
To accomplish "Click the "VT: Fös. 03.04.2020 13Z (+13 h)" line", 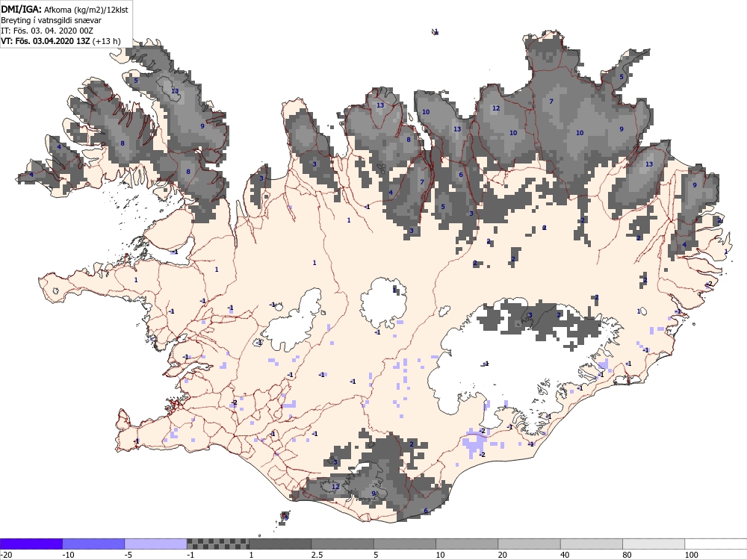I will 61,41.
